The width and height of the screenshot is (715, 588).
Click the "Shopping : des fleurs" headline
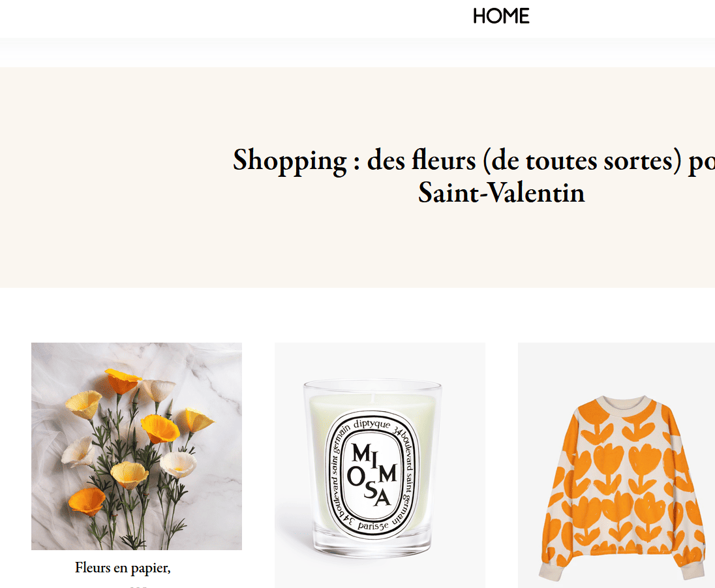[474, 176]
